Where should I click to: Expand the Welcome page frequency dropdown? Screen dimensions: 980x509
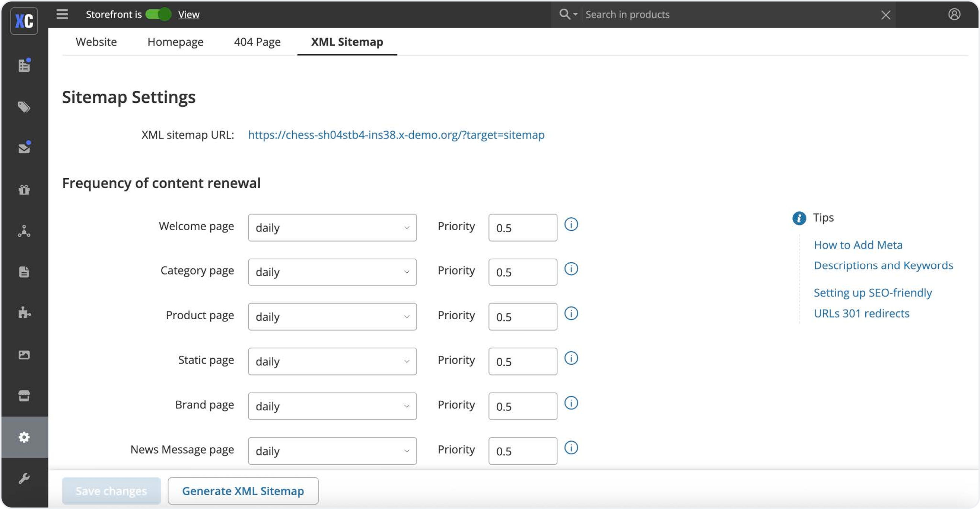(332, 228)
